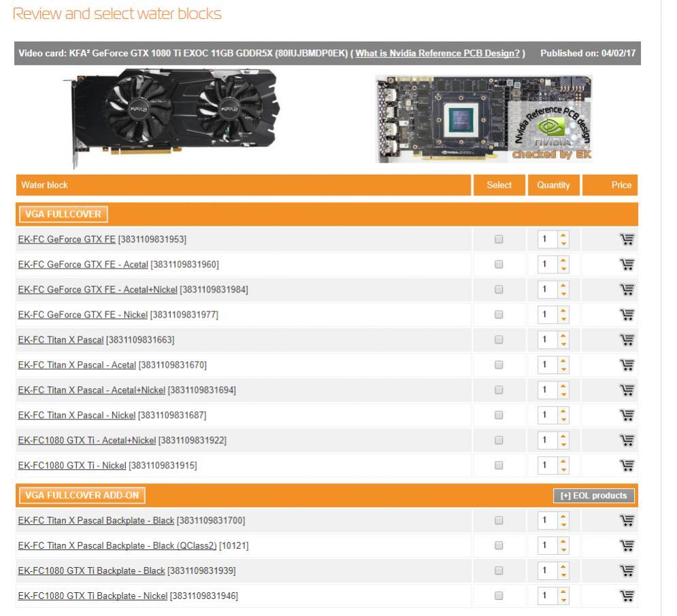The image size is (677, 616).
Task: Click the Price column header
Action: click(610, 185)
